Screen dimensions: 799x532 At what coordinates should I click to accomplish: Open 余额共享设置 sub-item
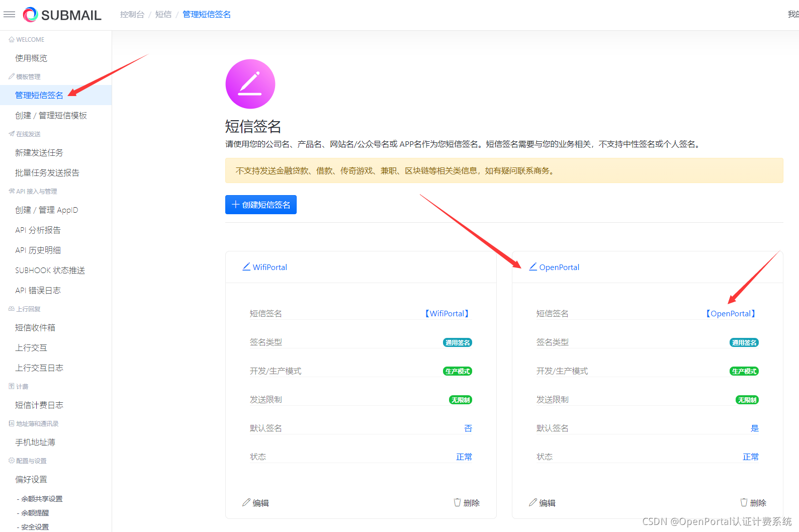(x=42, y=499)
